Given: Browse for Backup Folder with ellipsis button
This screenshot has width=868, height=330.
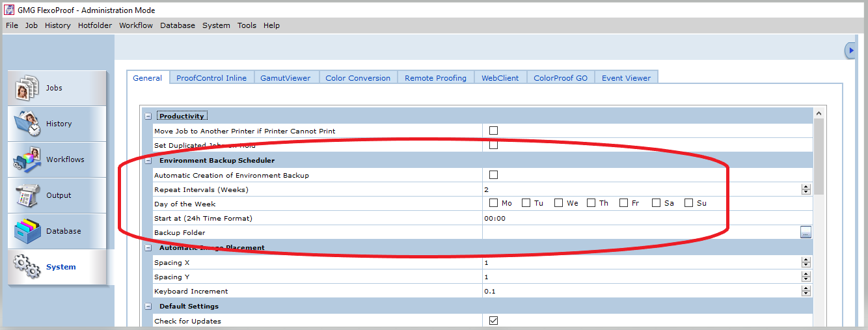Looking at the screenshot, I should (806, 232).
